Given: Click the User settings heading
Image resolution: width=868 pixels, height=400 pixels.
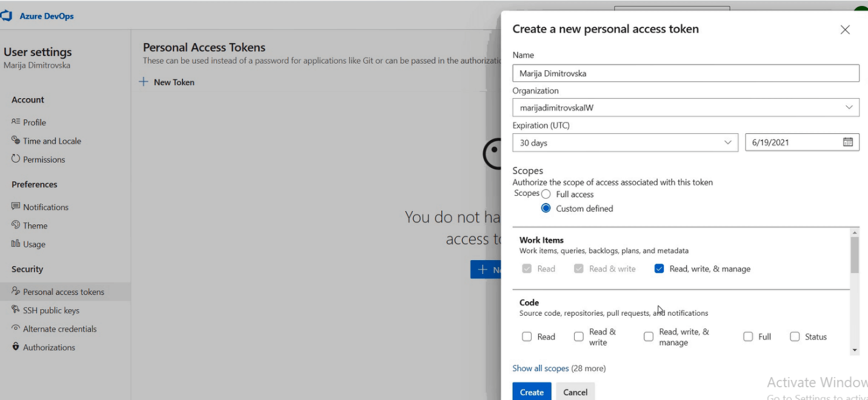Looking at the screenshot, I should (x=38, y=52).
